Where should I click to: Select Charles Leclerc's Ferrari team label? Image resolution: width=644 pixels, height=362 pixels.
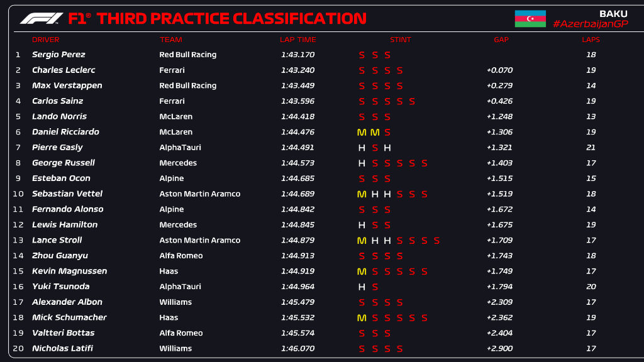(x=172, y=70)
